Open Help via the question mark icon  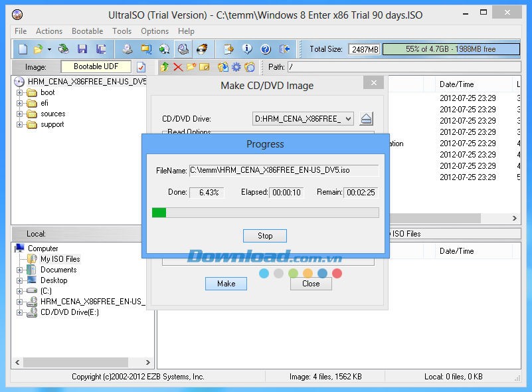pos(266,49)
